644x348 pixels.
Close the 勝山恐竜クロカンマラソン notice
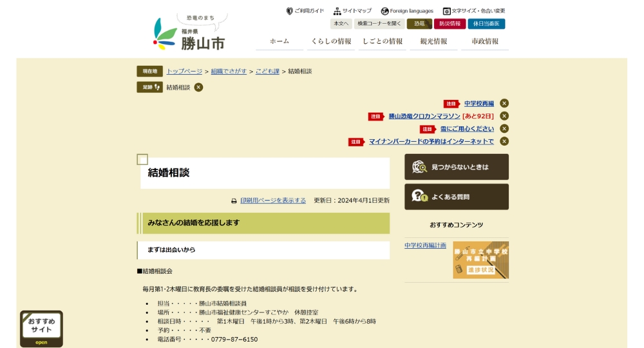pyautogui.click(x=504, y=116)
